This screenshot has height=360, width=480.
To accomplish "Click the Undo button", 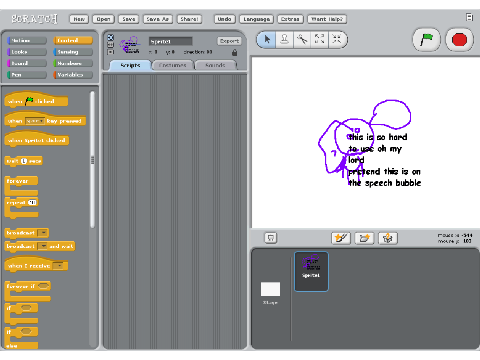I will pos(224,19).
